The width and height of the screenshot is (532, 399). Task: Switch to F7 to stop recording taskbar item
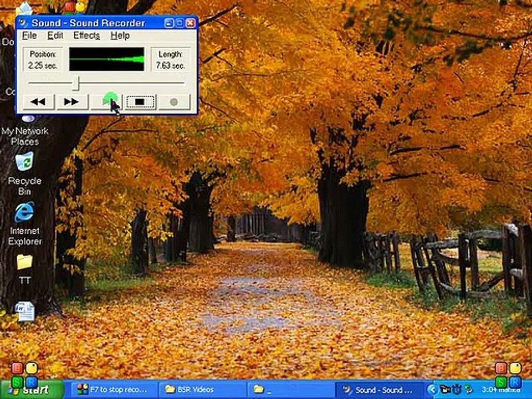tap(113, 390)
